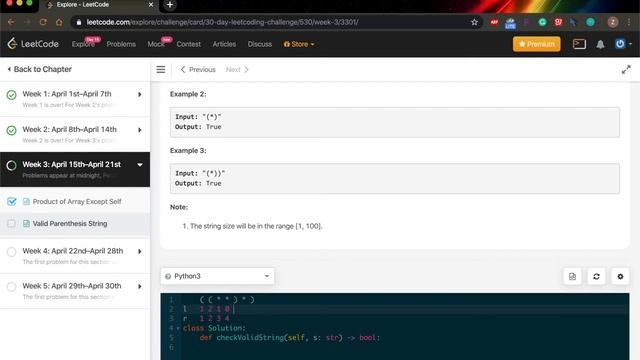640x360 pixels.
Task: Click the note about string size range
Action: pos(256,226)
